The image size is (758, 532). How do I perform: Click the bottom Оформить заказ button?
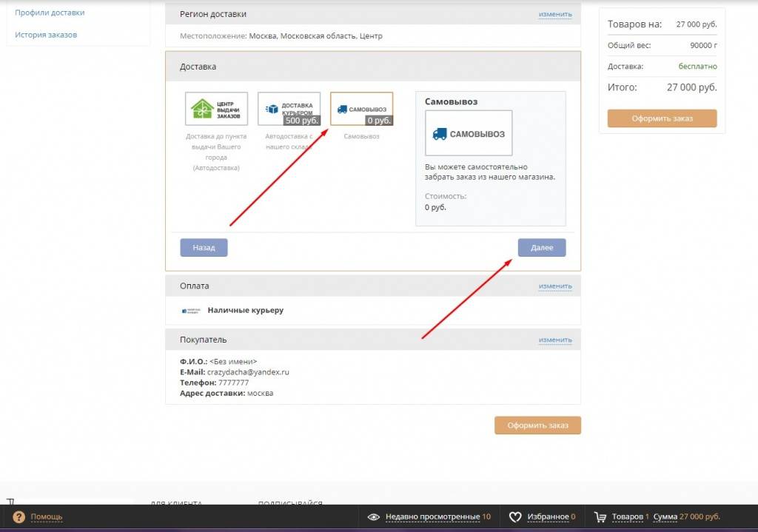click(537, 425)
